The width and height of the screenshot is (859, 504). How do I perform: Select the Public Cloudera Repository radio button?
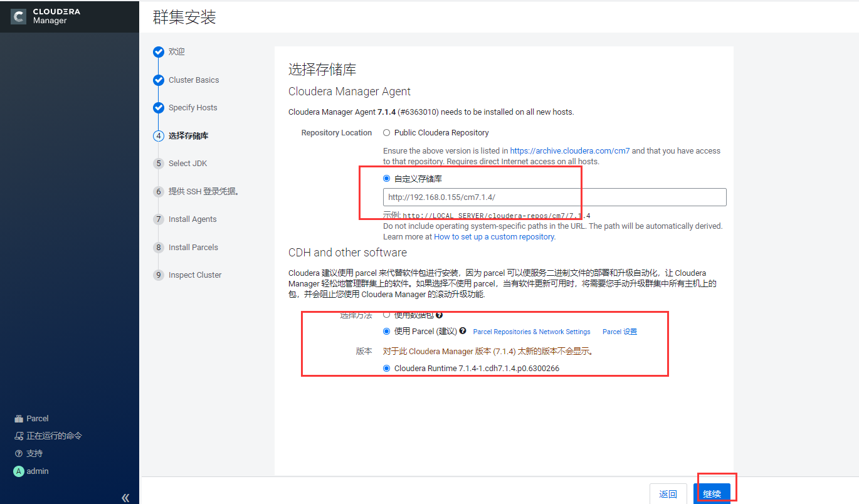(387, 133)
